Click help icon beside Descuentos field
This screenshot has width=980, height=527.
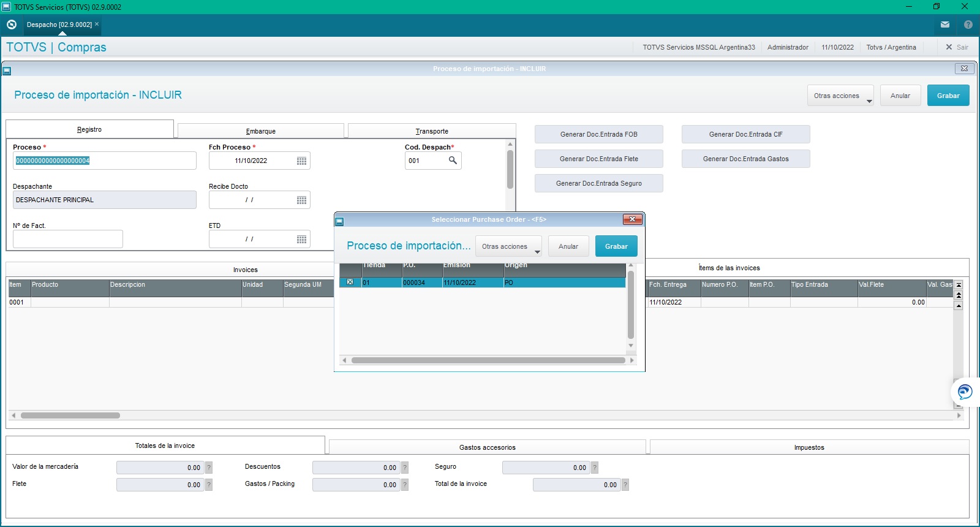405,468
